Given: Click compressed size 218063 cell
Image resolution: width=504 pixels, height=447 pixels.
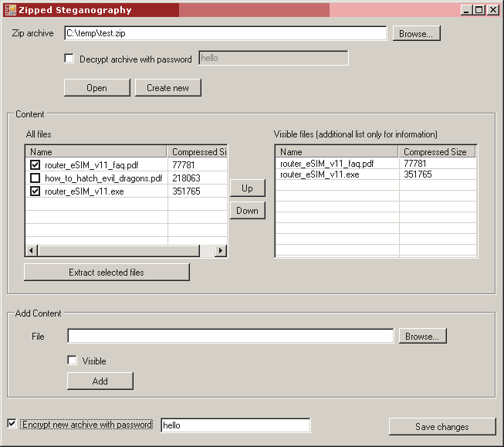Looking at the screenshot, I should point(186,178).
